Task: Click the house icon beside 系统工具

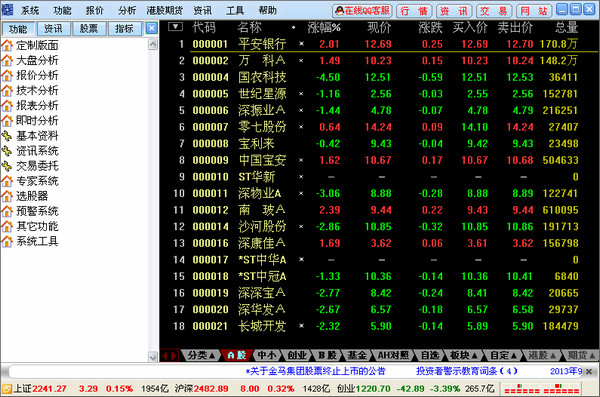Action: (7, 242)
